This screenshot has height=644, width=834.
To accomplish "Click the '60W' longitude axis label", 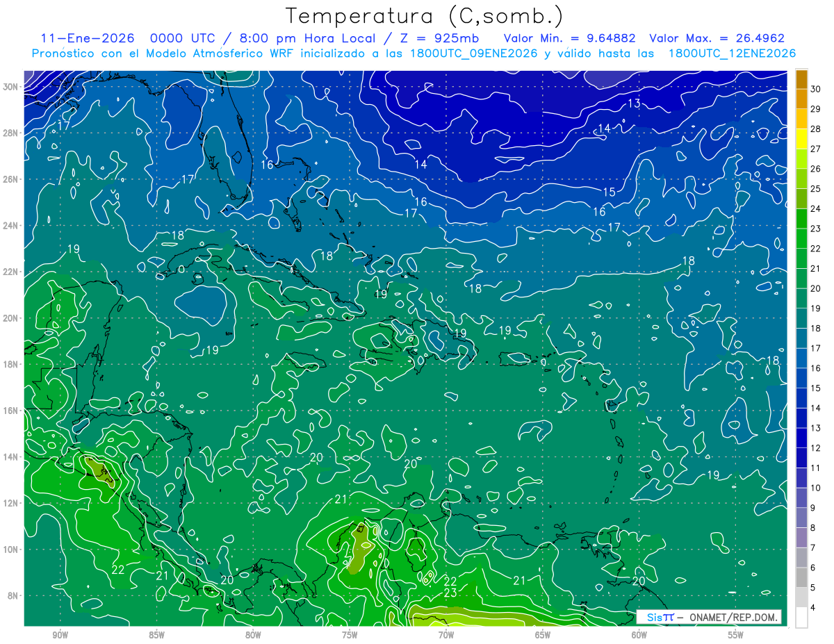I will (639, 636).
